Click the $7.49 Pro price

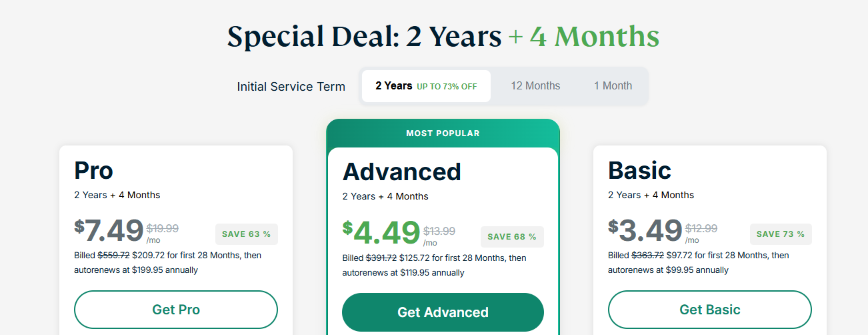coord(109,230)
